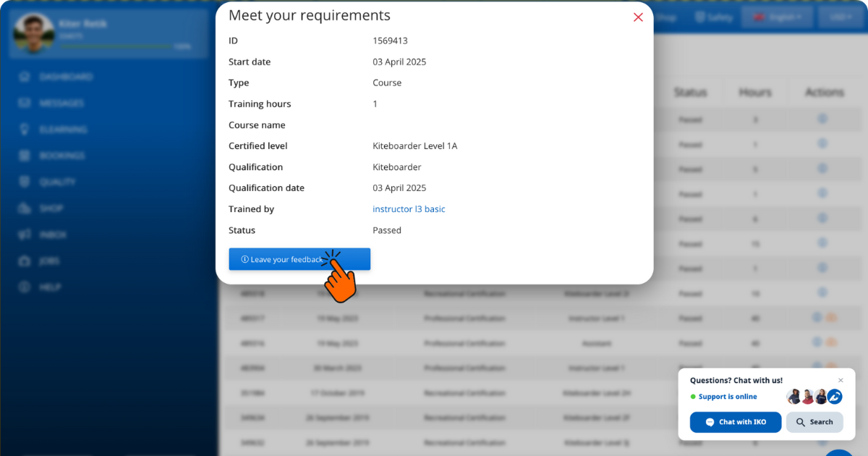Open the Bookings sidebar icon
The width and height of the screenshot is (868, 456).
click(x=24, y=156)
